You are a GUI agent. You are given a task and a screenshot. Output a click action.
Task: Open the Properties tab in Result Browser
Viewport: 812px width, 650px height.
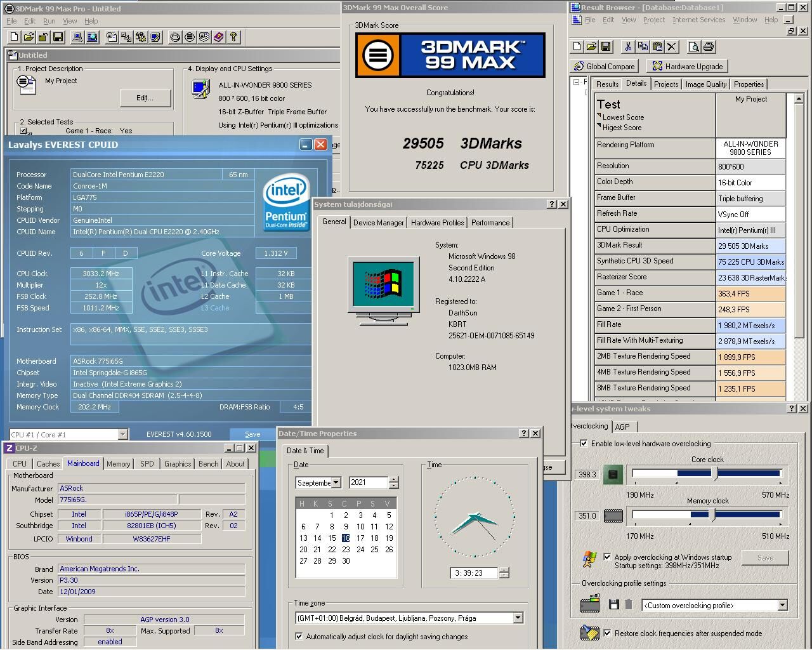(x=749, y=84)
